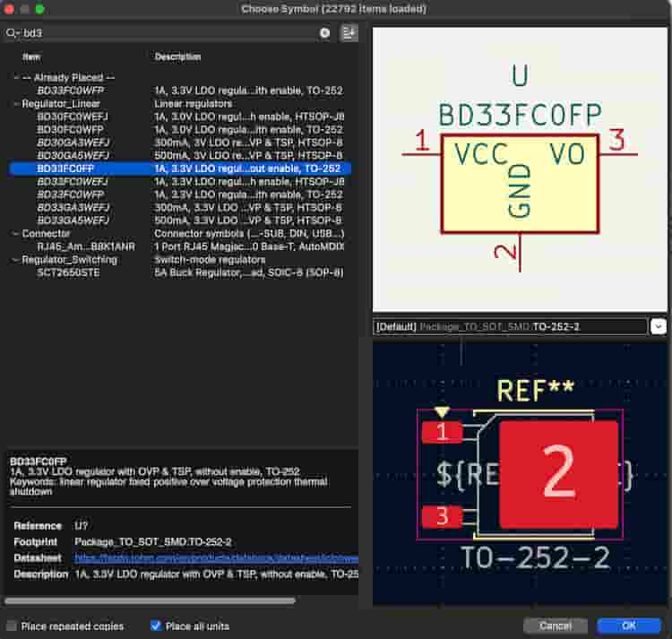
Task: Collapse the Already Placed group
Action: (16, 78)
